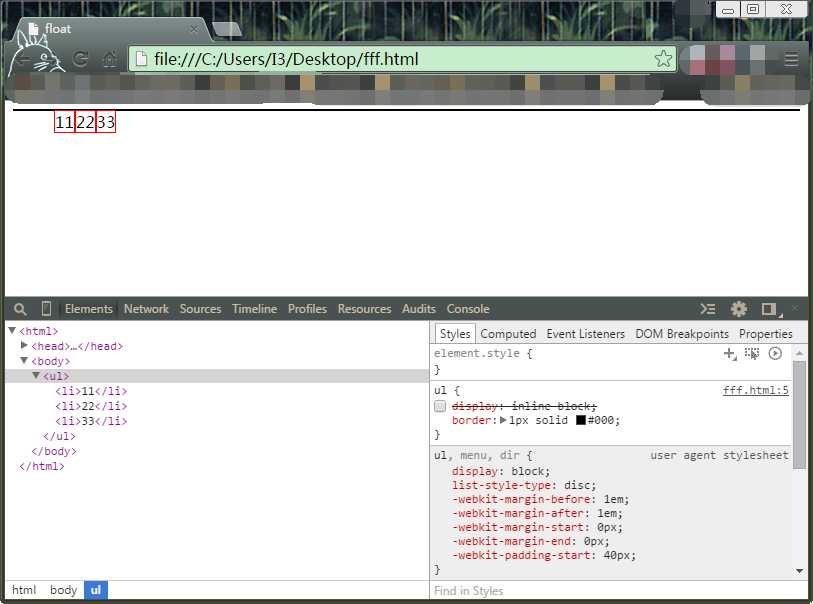Switch to the Elements panel
The height and width of the screenshot is (604, 813).
coord(89,309)
